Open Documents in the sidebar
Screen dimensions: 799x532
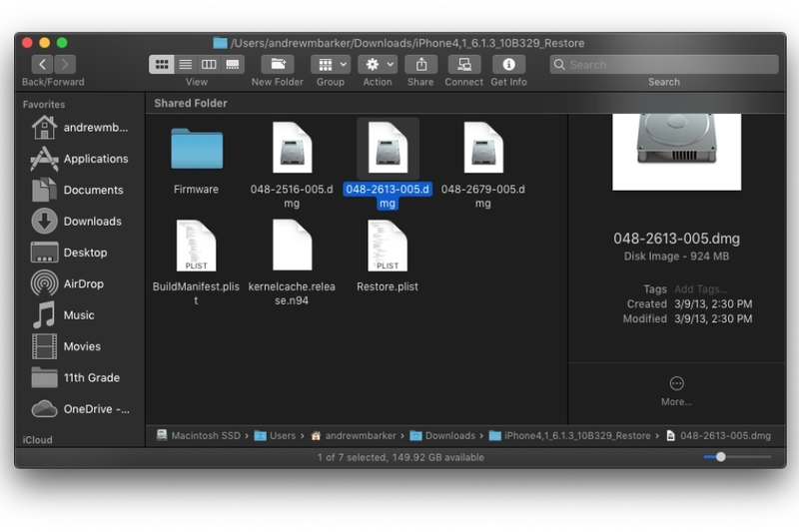click(80, 190)
